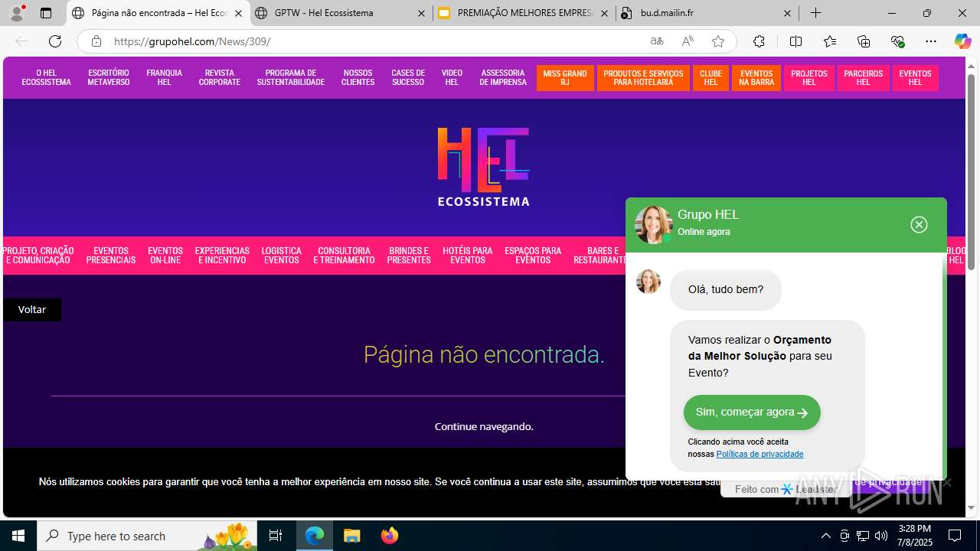Activate the Read aloud icon
The width and height of the screenshot is (980, 551).
(x=688, y=41)
